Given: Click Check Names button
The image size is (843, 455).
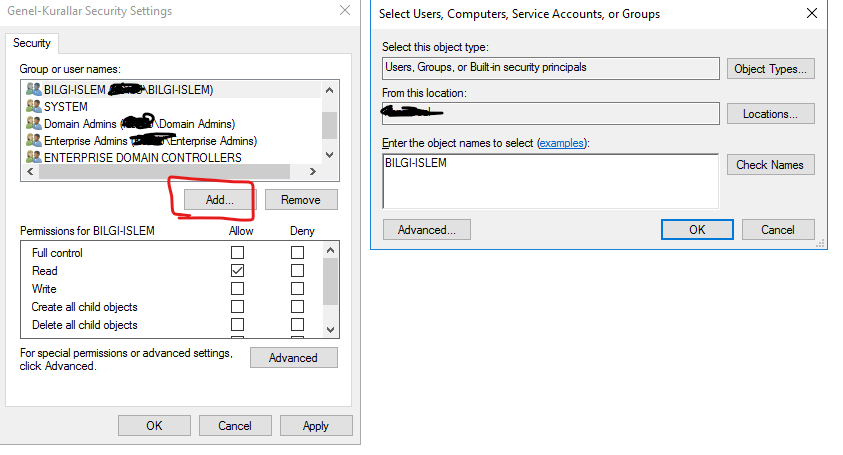Looking at the screenshot, I should [x=770, y=165].
